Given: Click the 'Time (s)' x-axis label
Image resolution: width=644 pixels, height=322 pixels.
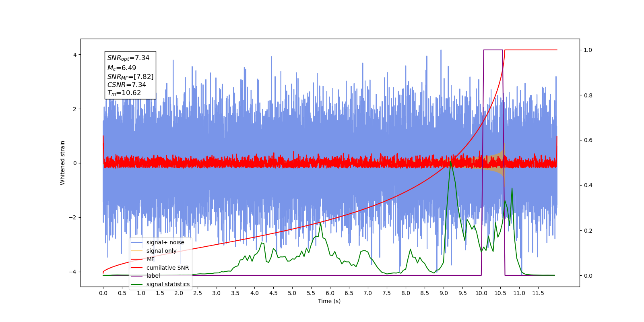Looking at the screenshot, I should coord(329,301).
